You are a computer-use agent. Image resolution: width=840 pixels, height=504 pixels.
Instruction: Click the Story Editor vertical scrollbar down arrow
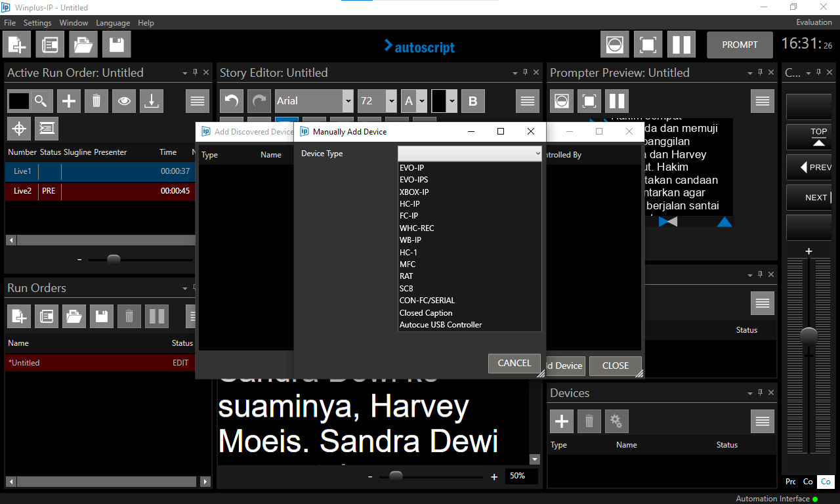point(535,459)
